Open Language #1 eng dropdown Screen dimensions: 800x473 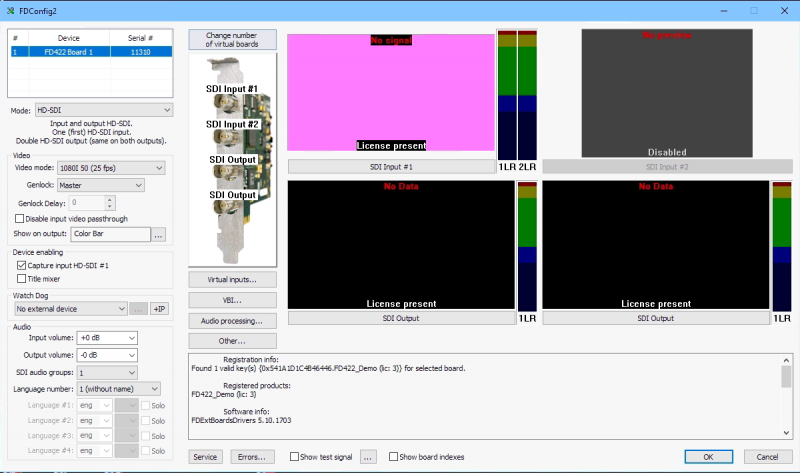point(95,406)
